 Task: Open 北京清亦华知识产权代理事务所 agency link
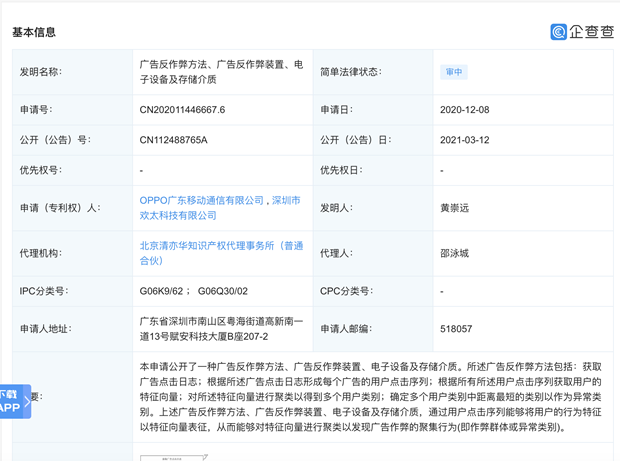tap(221, 253)
